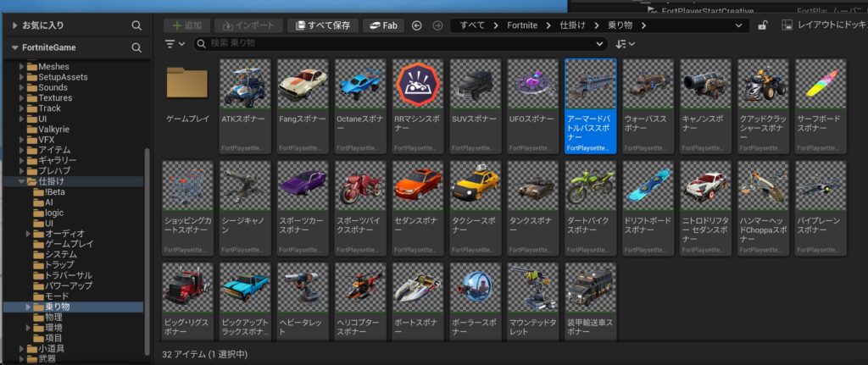This screenshot has width=868, height=365.
Task: Go back in content browser history
Action: [417, 25]
